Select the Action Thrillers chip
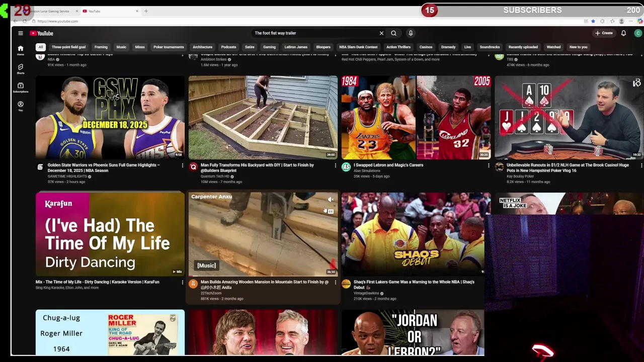This screenshot has height=362, width=644. (x=398, y=47)
